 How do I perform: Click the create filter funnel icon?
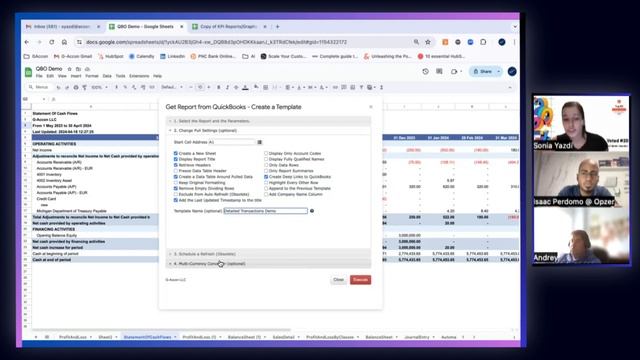click(x=361, y=87)
